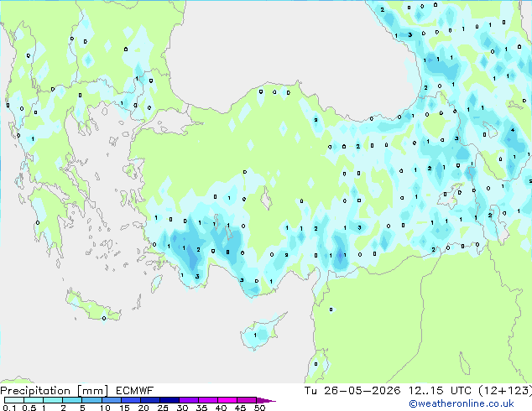Image resolution: width=532 pixels, height=411 pixels.
Task: Click the '12..15 UTC' time text
Action: (440, 391)
